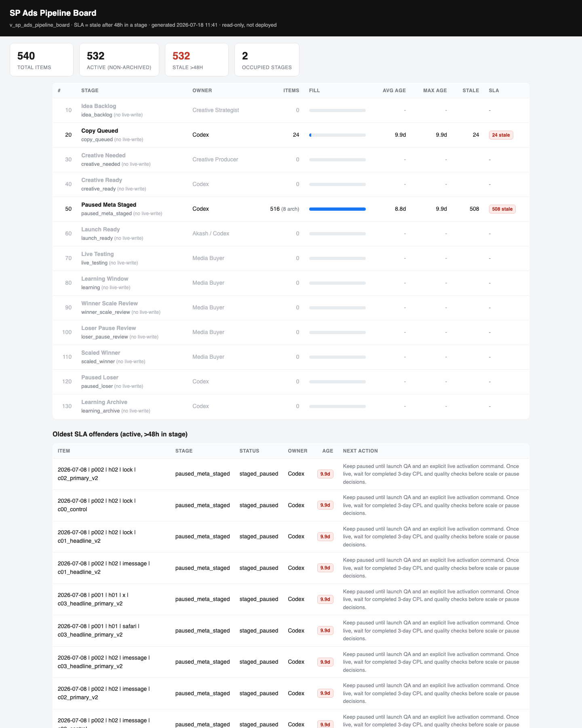Click the OWNER column header in pipeline table
Screen dimensions: 582x728
click(202, 91)
